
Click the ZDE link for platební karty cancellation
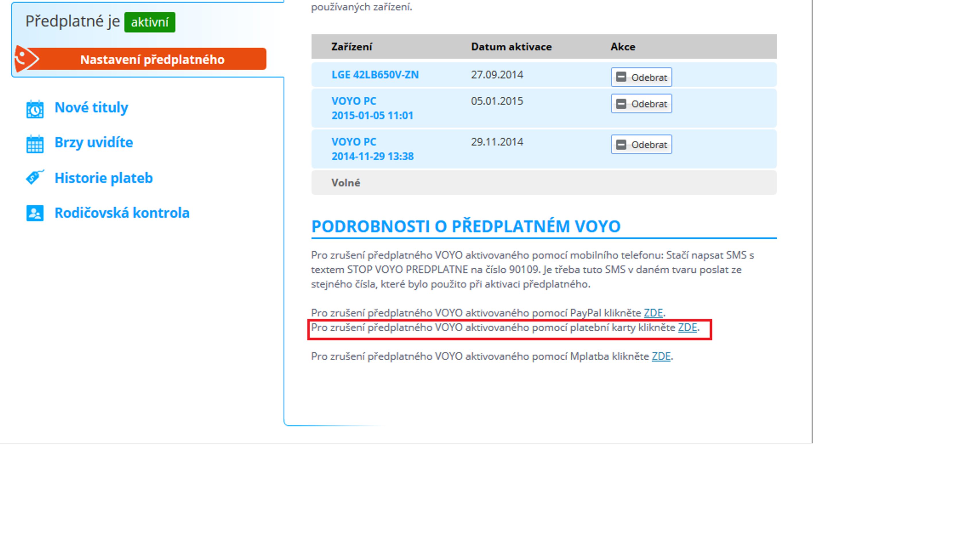point(687,327)
